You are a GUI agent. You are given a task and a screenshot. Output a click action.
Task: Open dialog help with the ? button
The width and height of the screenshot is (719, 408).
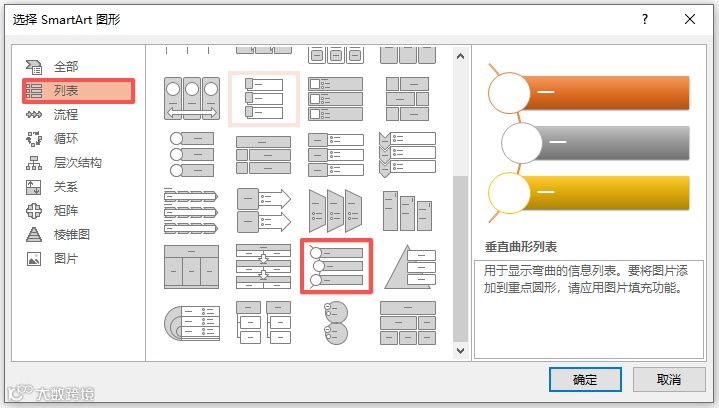pos(645,19)
